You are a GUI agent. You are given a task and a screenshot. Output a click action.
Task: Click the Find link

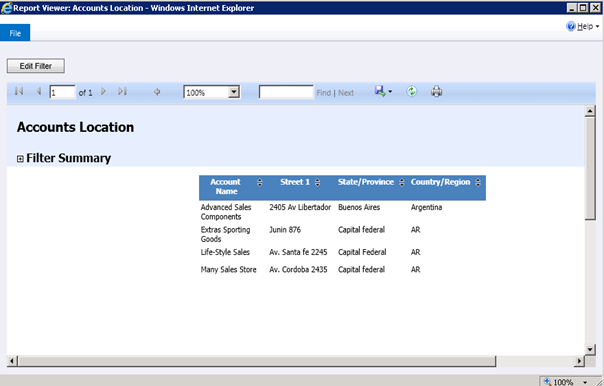(324, 93)
